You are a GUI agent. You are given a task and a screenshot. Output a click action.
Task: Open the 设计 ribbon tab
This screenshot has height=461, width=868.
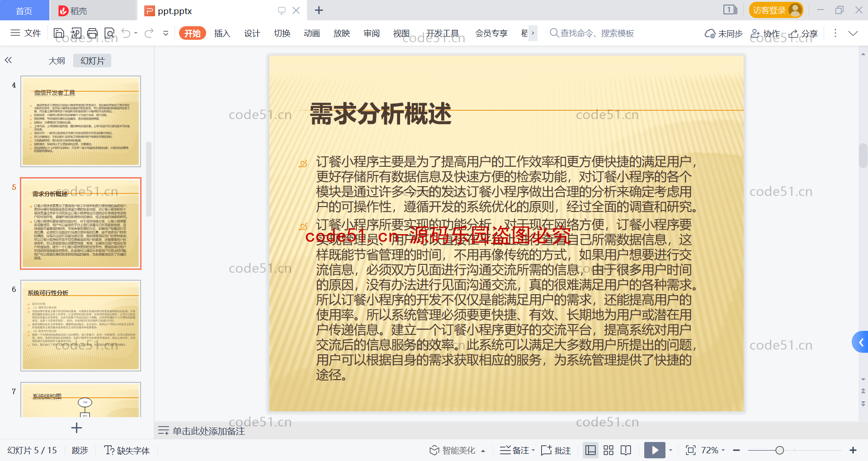point(252,33)
